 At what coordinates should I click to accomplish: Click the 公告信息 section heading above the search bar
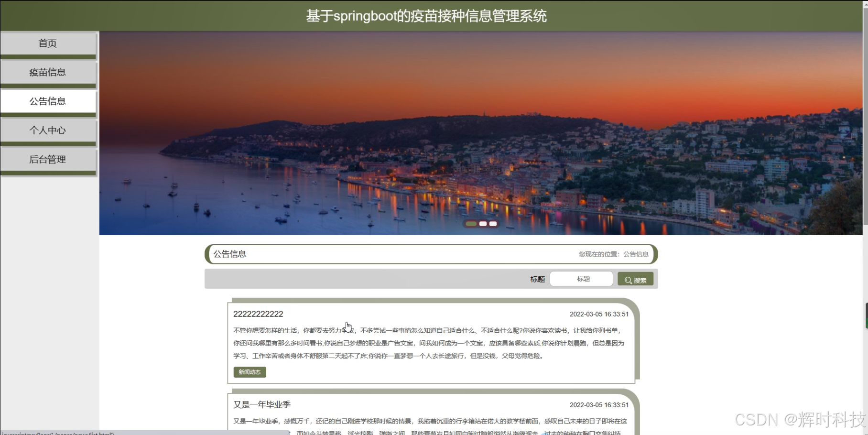tap(229, 254)
